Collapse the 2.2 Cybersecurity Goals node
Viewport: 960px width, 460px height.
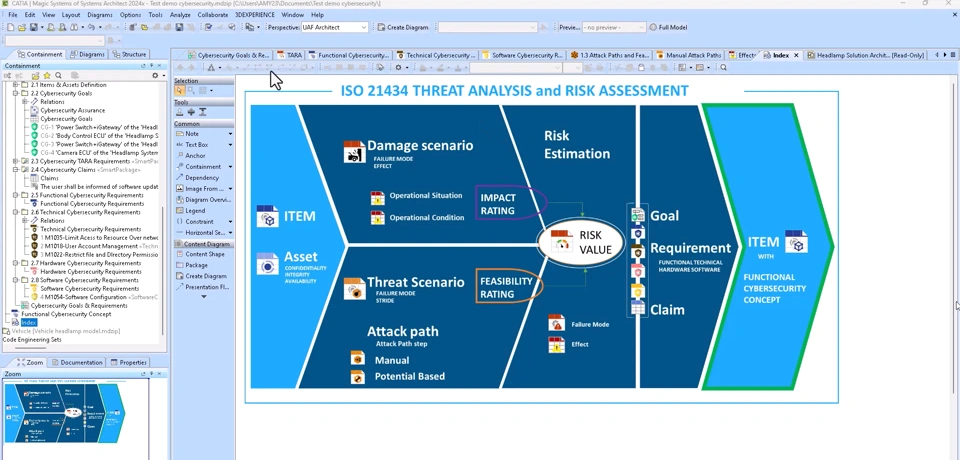pos(15,93)
